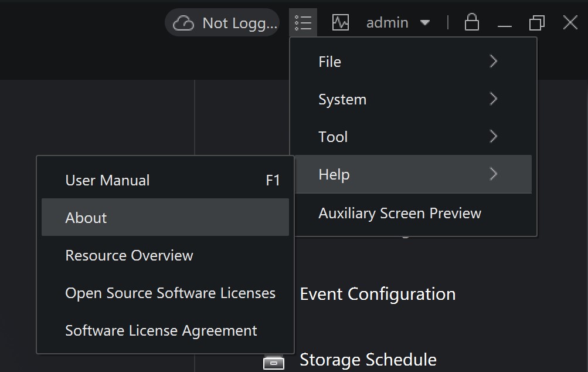
Task: Open Event Configuration
Action: pyautogui.click(x=377, y=294)
